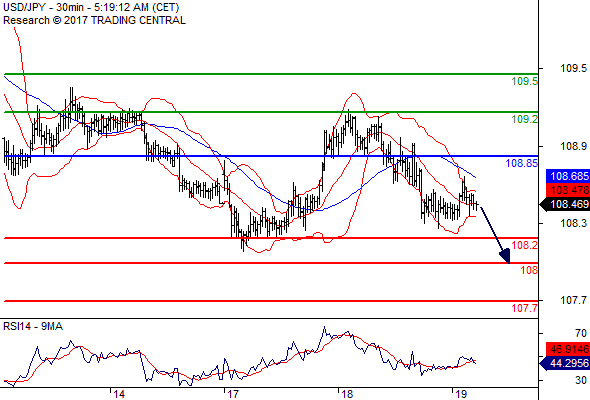Click the RSI14 - 9MA indicator title
Viewport: 590px width, 400px height.
pyautogui.click(x=33, y=326)
